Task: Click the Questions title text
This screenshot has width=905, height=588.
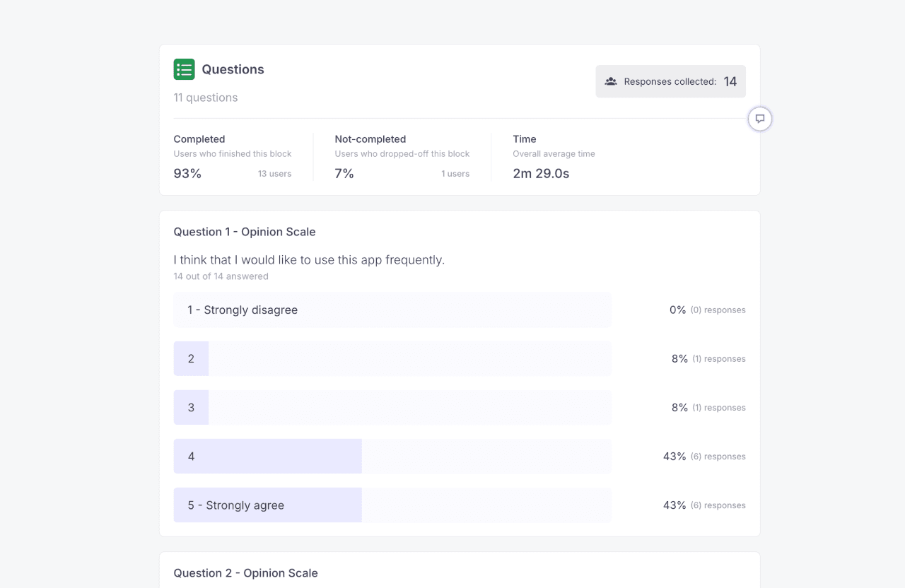Action: (233, 69)
